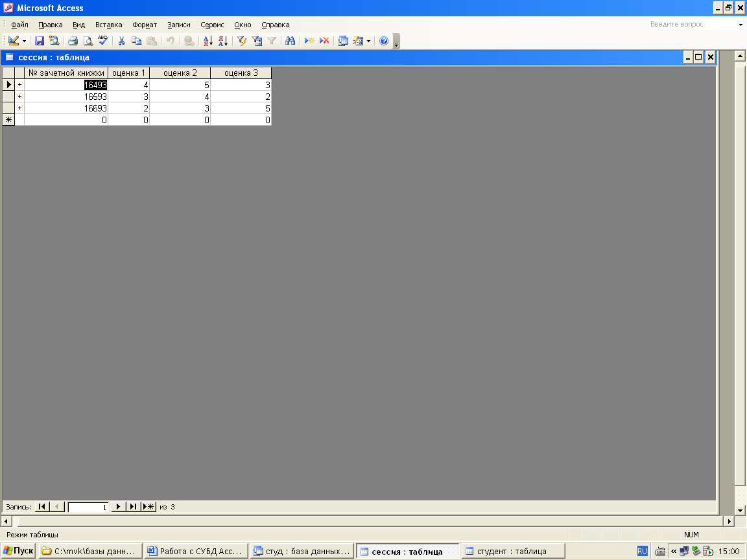Screen dimensions: 747x560
Task: Open the Вид menu
Action: 79,25
